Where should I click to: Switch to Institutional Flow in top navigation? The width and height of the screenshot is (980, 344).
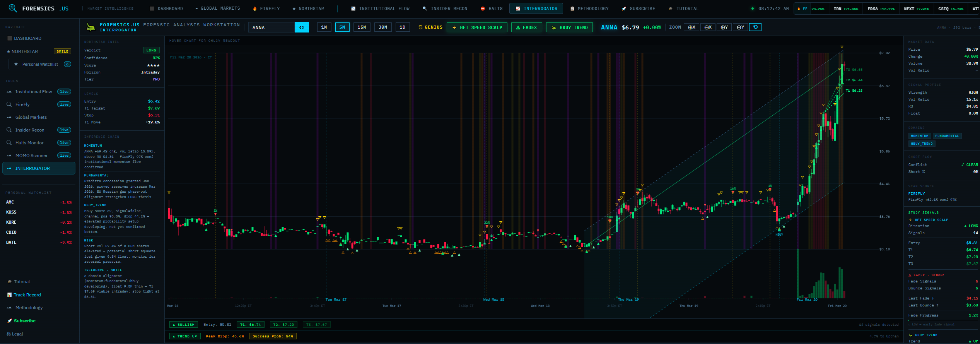(x=380, y=9)
